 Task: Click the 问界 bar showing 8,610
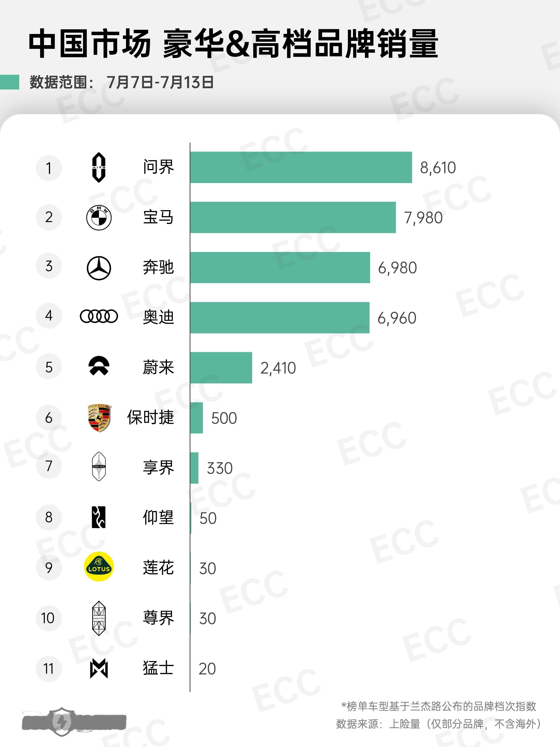tap(301, 168)
